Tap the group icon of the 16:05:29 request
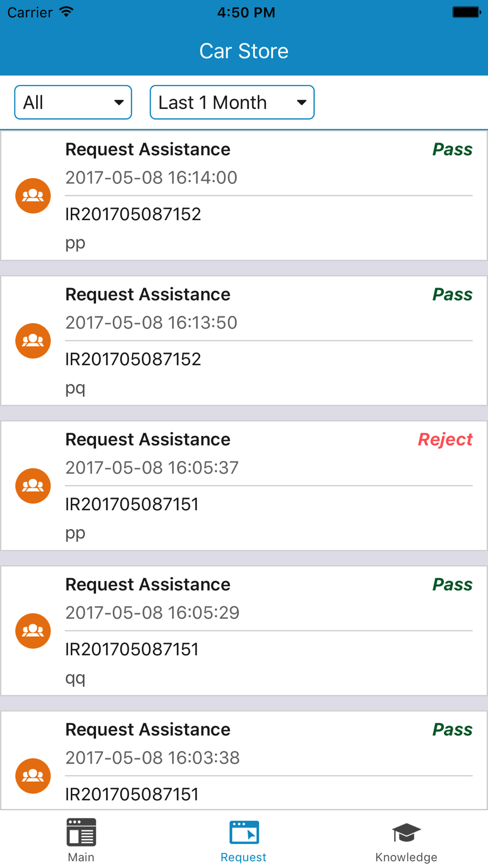 click(x=33, y=631)
